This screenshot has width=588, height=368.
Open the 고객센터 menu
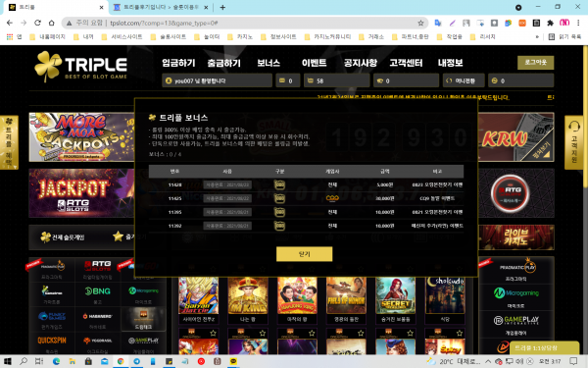(x=406, y=63)
